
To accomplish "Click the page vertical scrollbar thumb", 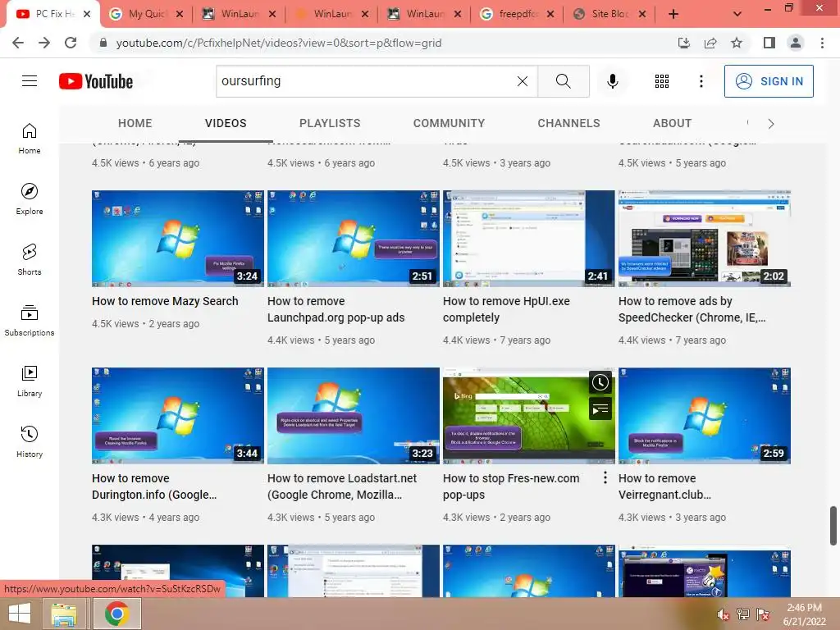I will (833, 526).
